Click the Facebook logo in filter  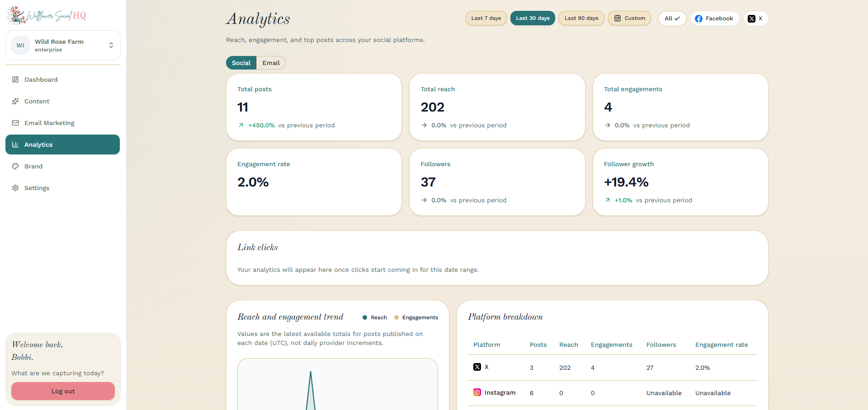[699, 19]
